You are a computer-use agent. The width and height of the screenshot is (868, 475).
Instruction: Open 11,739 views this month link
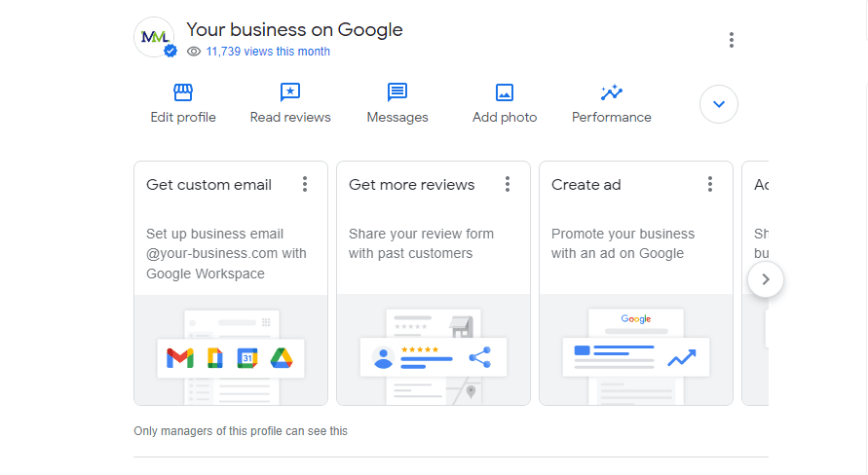[268, 52]
